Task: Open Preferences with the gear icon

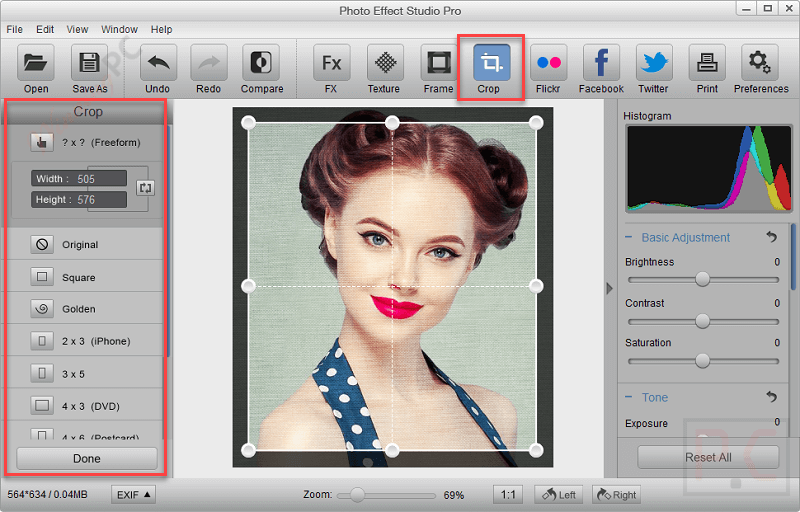Action: (x=760, y=63)
